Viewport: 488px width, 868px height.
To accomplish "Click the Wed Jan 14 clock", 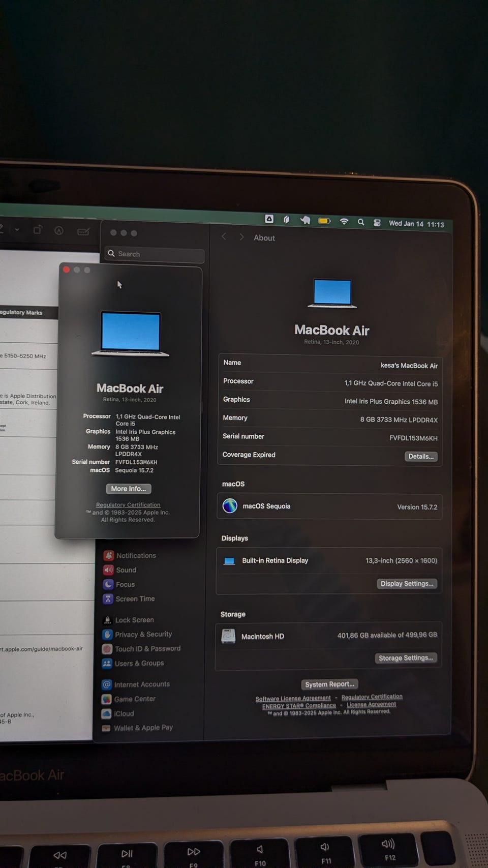I will (416, 224).
